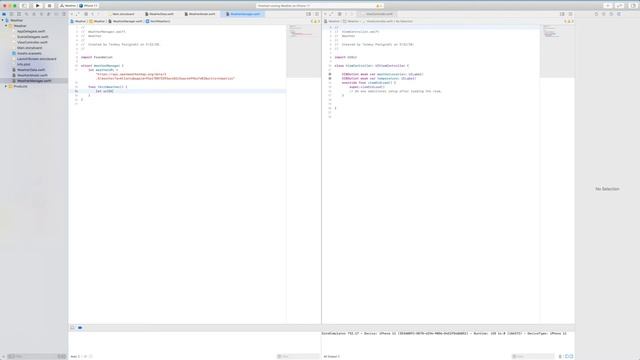
Task: Click the console filter field
Action: coord(533,356)
